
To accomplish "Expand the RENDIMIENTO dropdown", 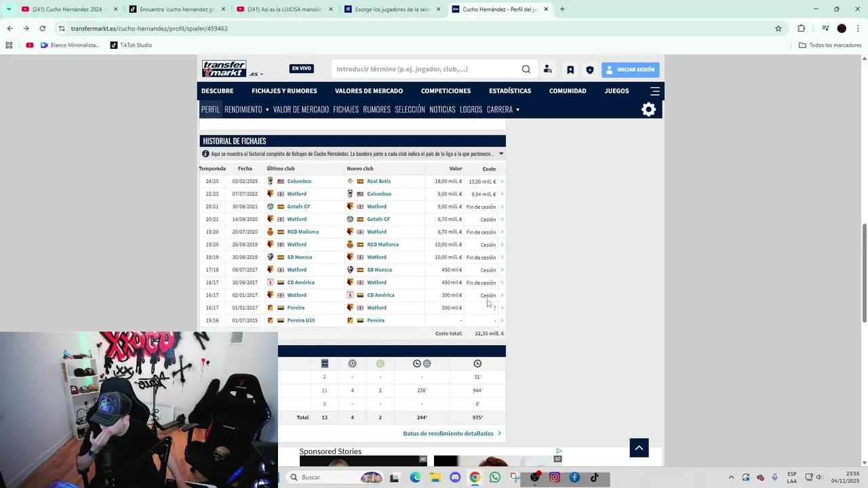I will [x=247, y=109].
